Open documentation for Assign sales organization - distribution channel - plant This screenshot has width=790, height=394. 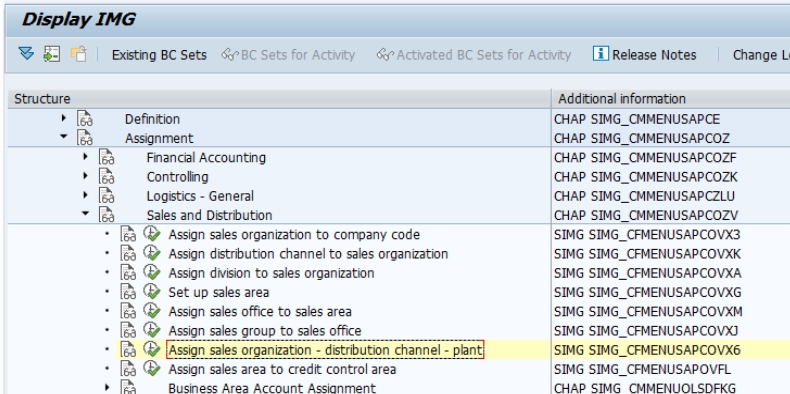(128, 349)
